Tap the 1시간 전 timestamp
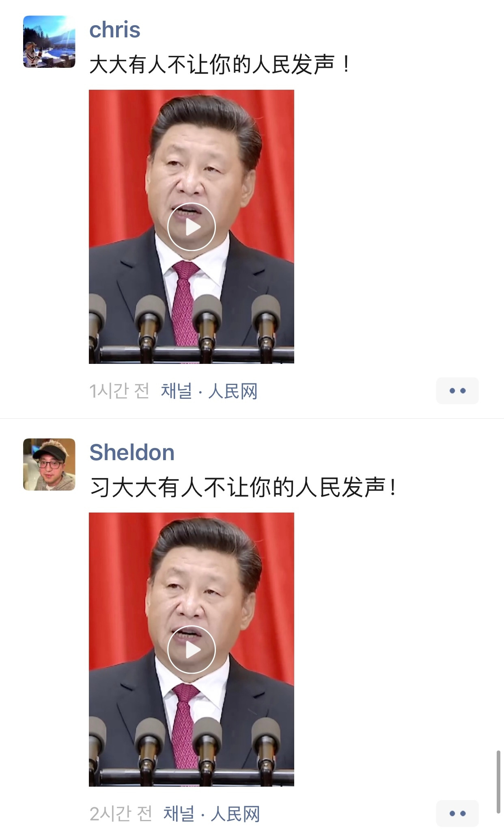This screenshot has height=835, width=504. tap(119, 391)
